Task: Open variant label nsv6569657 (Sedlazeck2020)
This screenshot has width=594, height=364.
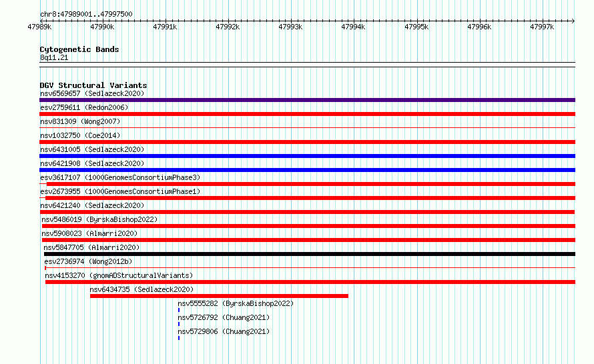Action: pyautogui.click(x=92, y=93)
